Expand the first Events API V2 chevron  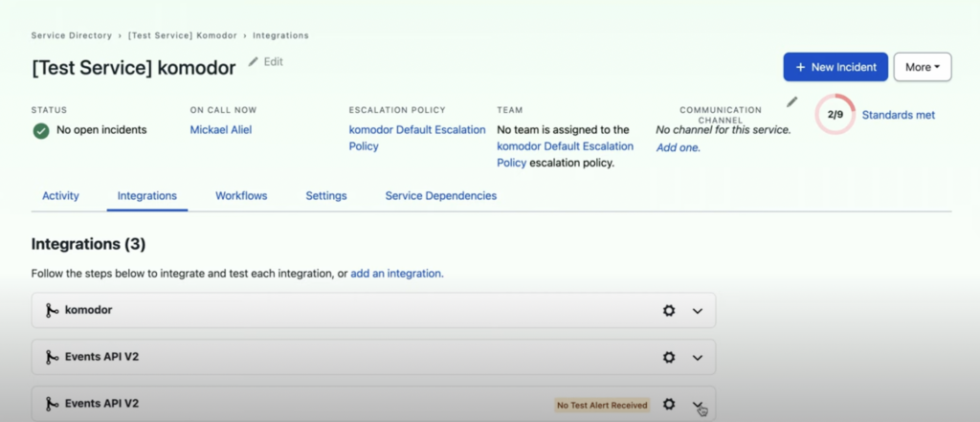(x=698, y=358)
